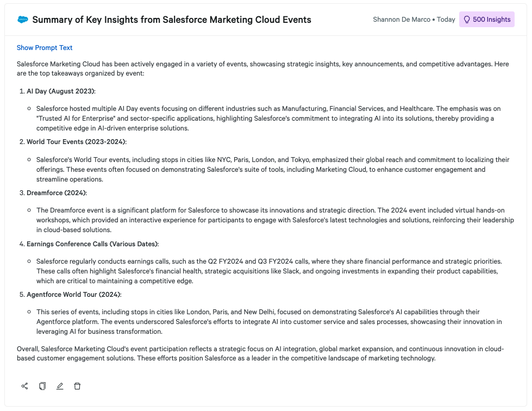Viewport: 532px width, 411px height.
Task: Open the 500 Insights badge
Action: [486, 20]
